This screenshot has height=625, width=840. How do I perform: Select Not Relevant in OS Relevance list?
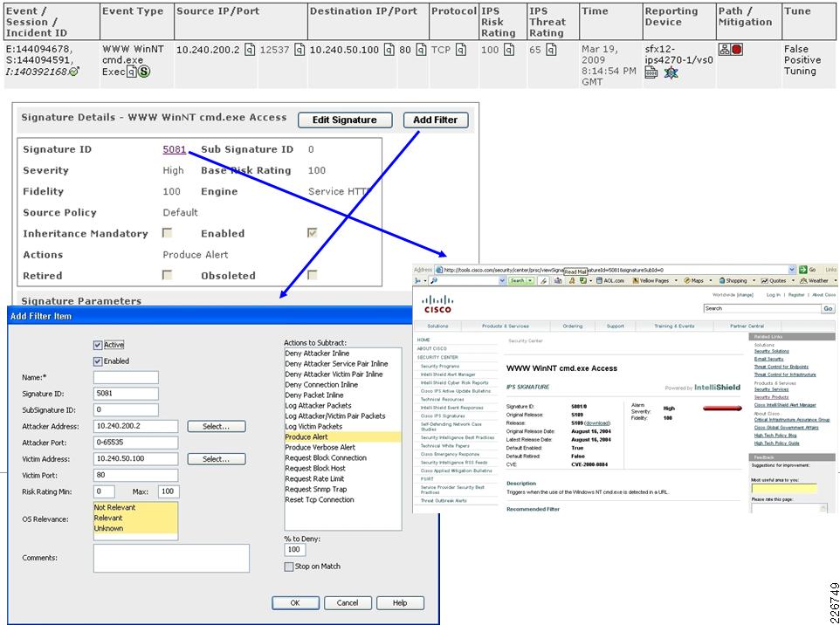click(115, 507)
